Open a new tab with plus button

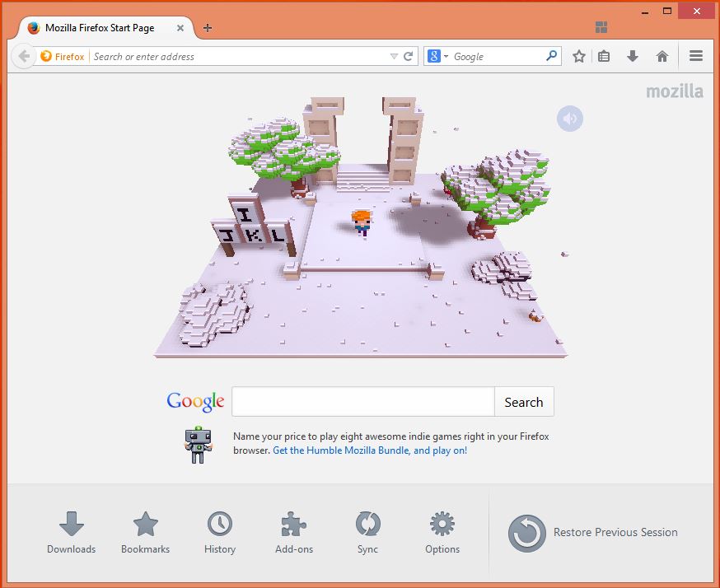point(208,28)
